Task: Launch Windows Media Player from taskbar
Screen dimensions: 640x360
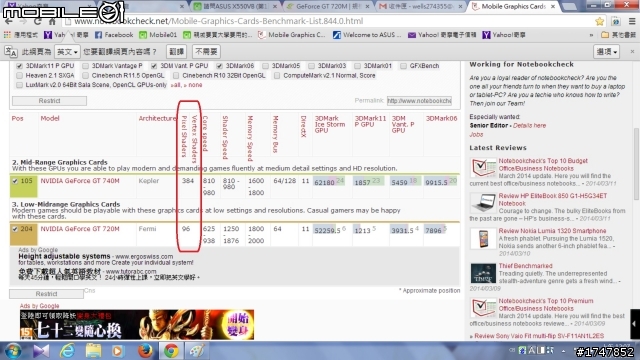Action: tap(118, 351)
